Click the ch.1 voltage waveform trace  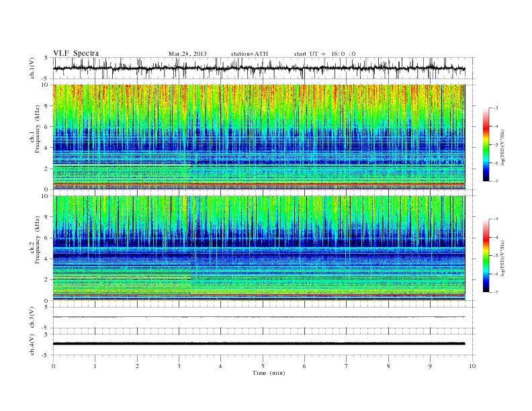click(x=259, y=68)
